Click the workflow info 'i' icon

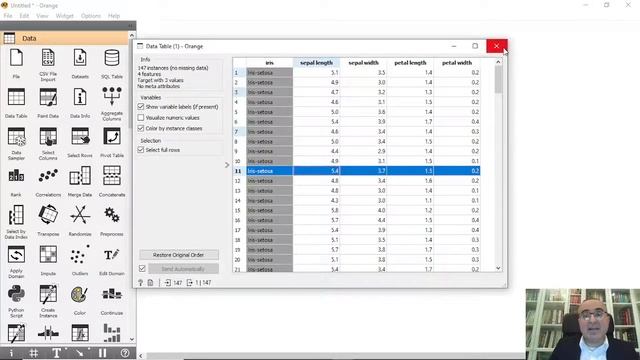click(11, 353)
